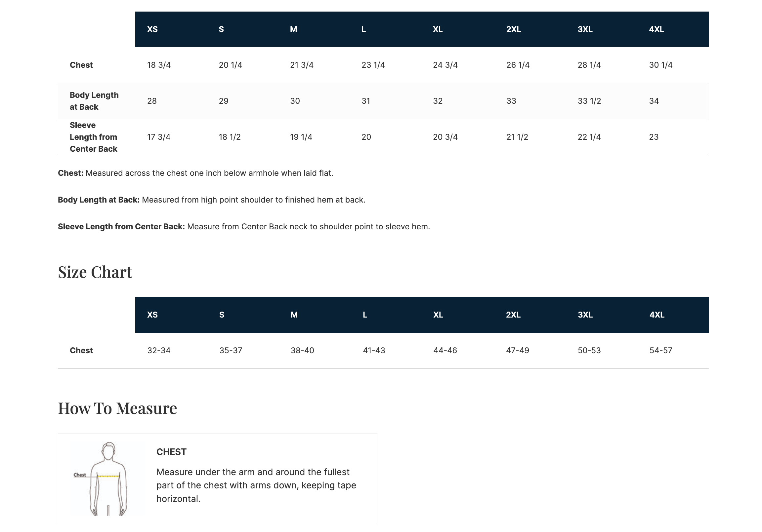The height and width of the screenshot is (532, 762).
Task: Click the 4XL header above the 30 1/4 chest value
Action: 656,29
